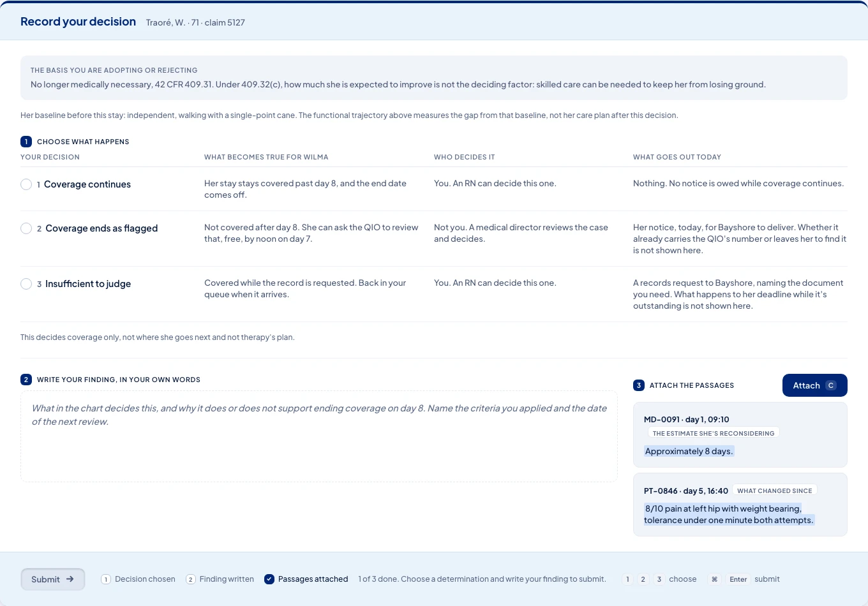868x606 pixels.
Task: Click the command key hint icon
Action: coord(715,579)
